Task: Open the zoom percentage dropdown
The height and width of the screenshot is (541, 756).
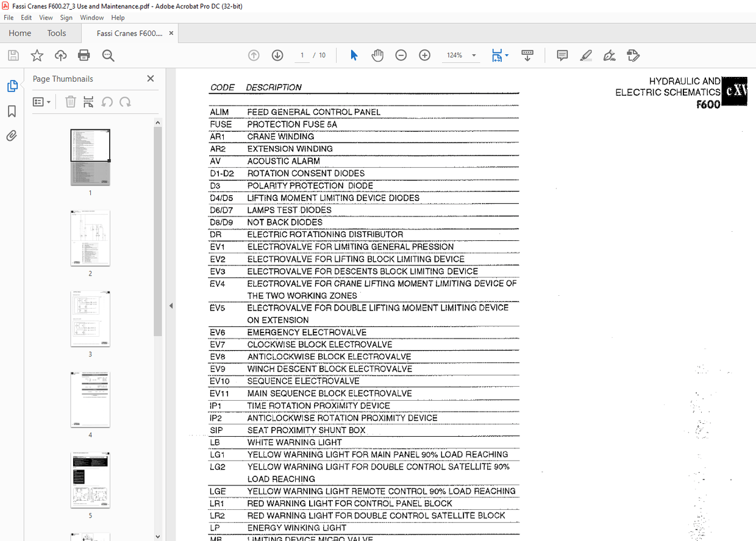Action: click(x=473, y=55)
